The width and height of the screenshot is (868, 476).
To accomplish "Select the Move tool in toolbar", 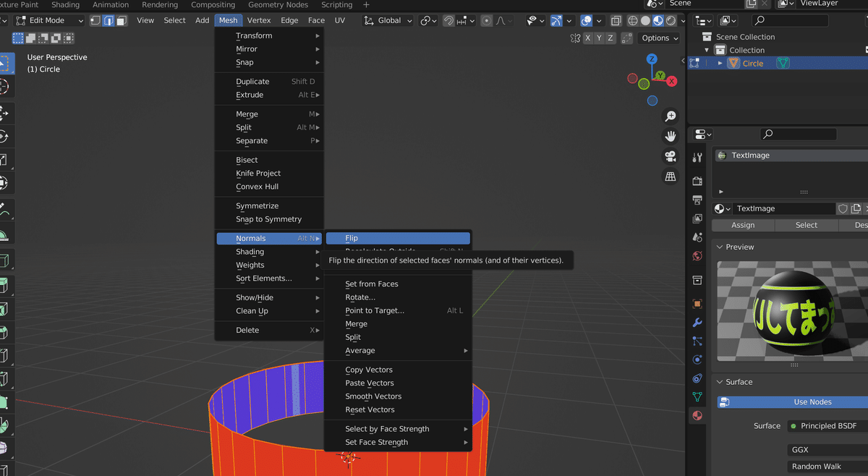I will click(4, 113).
